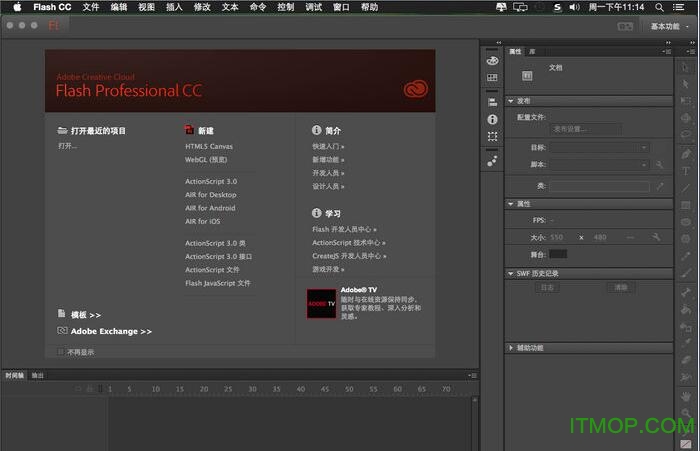Open the Color palette panel icon
Viewport: 700px width, 451px height.
coord(492,61)
